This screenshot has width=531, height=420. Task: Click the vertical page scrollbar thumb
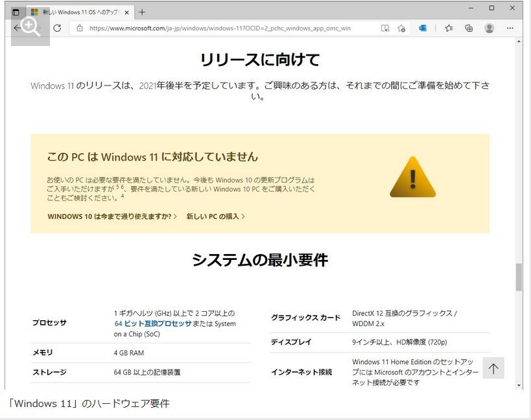[x=519, y=277]
